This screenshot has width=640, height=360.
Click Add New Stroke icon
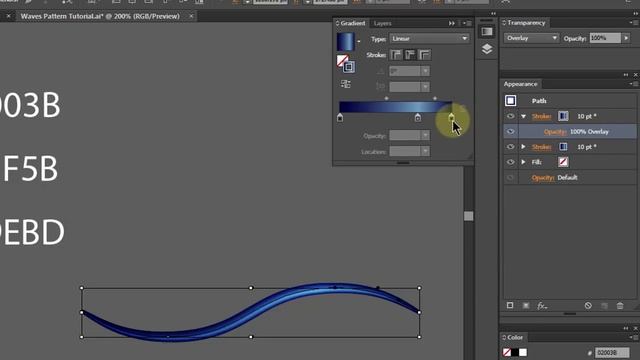(510, 305)
